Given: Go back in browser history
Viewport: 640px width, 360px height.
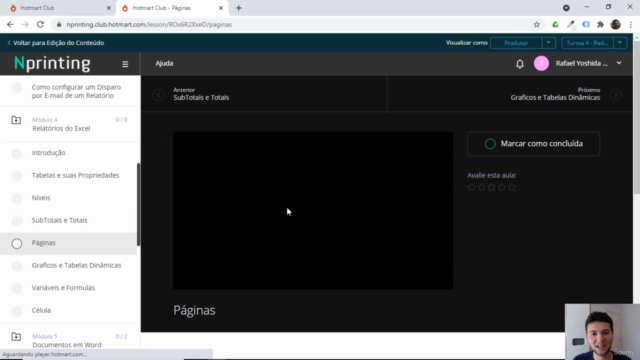Looking at the screenshot, I should (10, 24).
